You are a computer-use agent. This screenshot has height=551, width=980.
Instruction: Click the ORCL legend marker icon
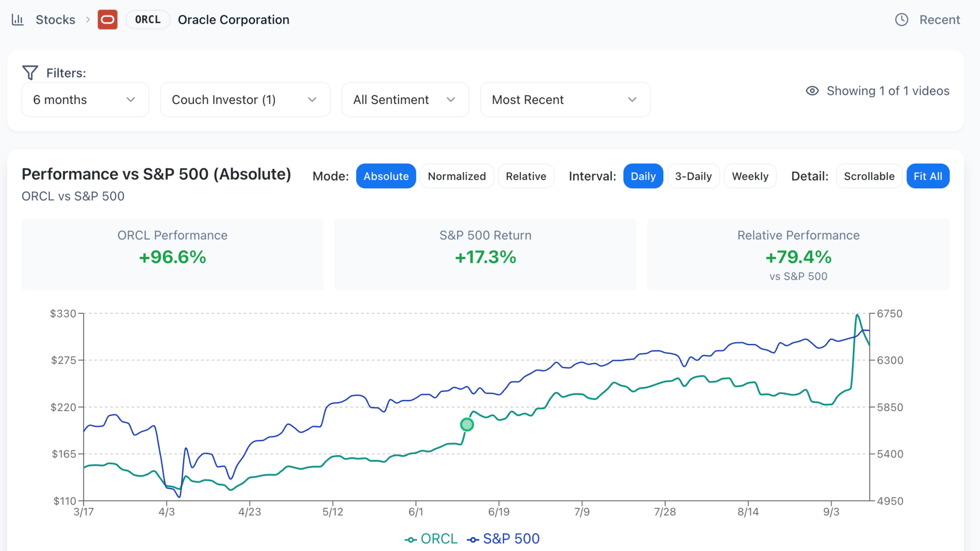click(411, 539)
